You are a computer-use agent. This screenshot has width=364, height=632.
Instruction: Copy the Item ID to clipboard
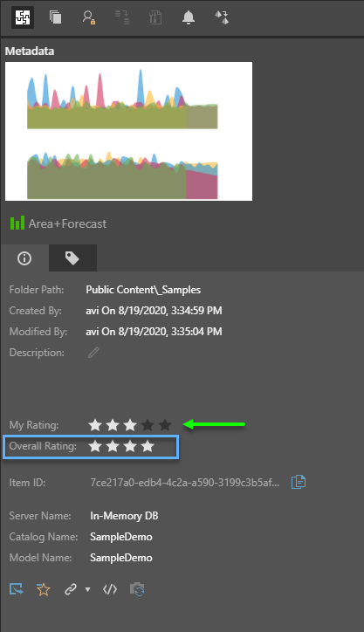(x=299, y=482)
